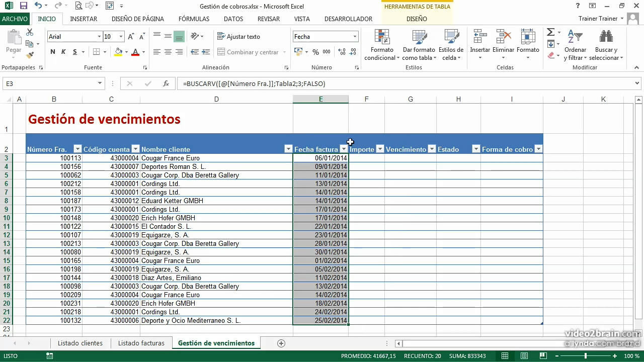Toggle center text horizontally
Viewport: 644px width, 362px height.
click(168, 52)
